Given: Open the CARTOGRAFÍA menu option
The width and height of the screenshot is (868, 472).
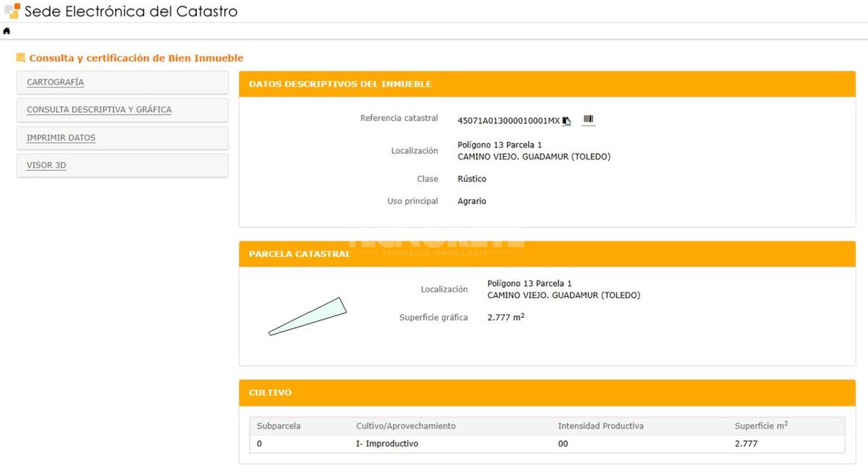Looking at the screenshot, I should point(55,83).
